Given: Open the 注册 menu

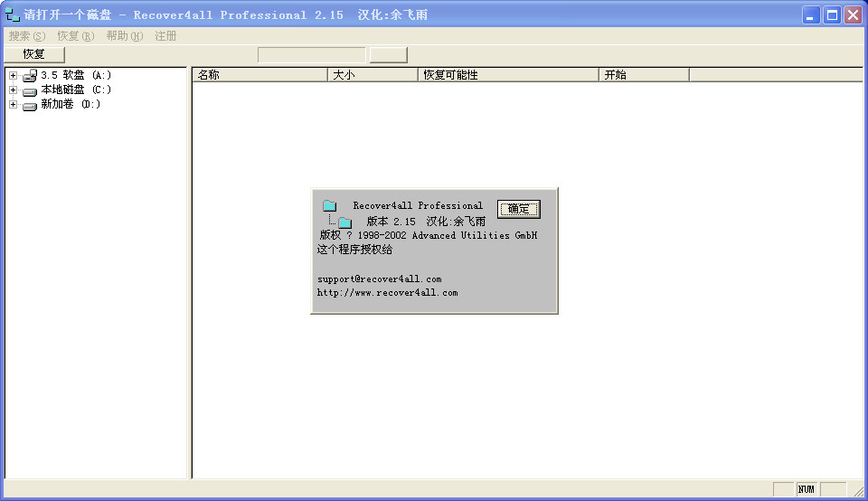Looking at the screenshot, I should click(x=165, y=36).
